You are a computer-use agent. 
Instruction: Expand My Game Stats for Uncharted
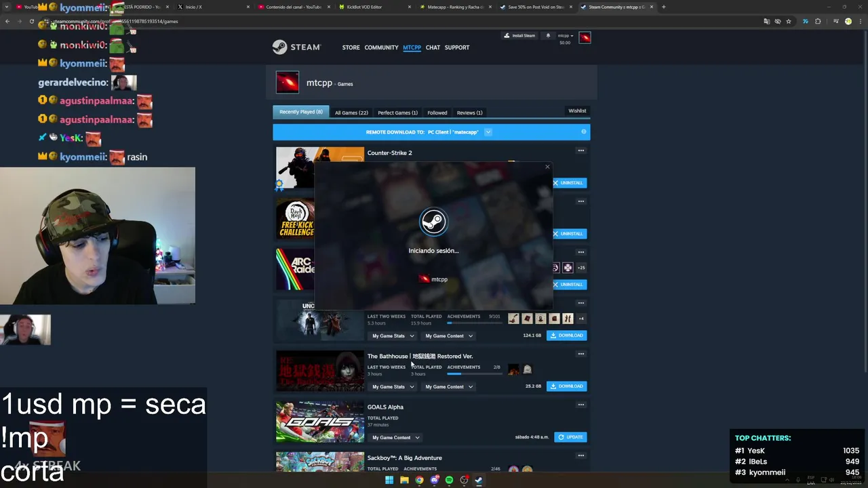tap(393, 335)
